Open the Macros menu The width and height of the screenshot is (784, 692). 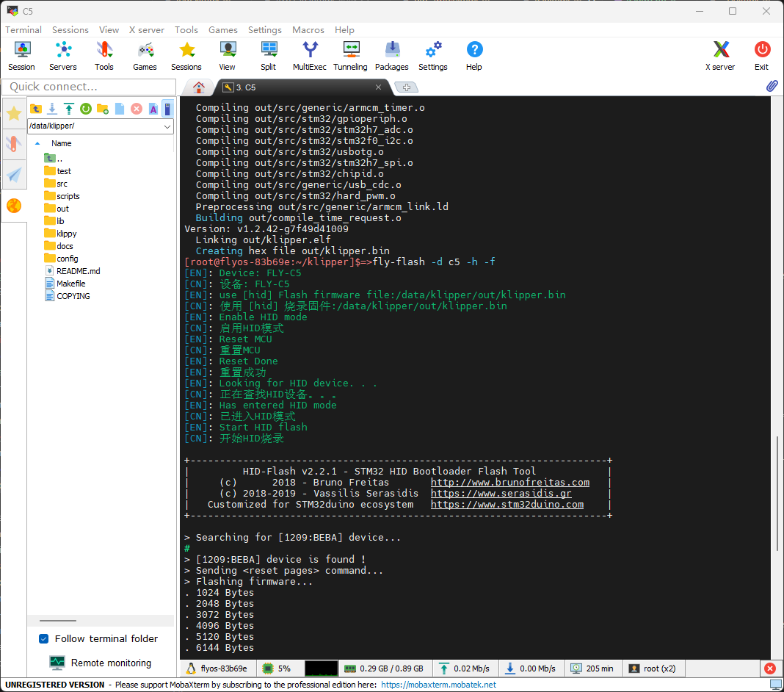pos(308,29)
